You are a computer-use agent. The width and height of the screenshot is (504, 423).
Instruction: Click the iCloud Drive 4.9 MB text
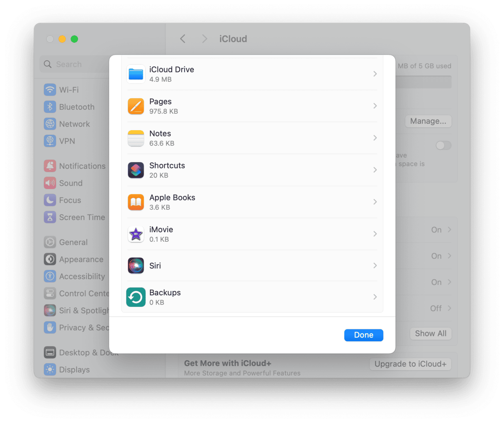pyautogui.click(x=161, y=79)
